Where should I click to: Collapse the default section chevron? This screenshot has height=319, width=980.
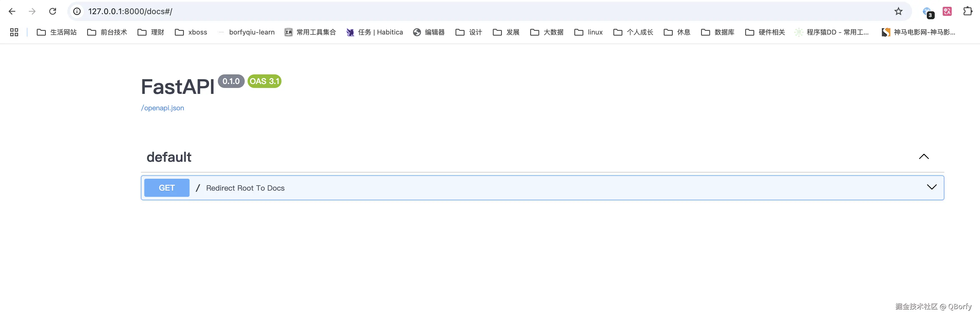point(924,157)
